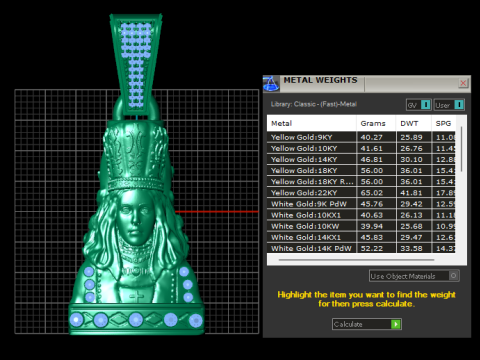Click the Metal column header
The width and height of the screenshot is (480, 360).
click(x=312, y=123)
